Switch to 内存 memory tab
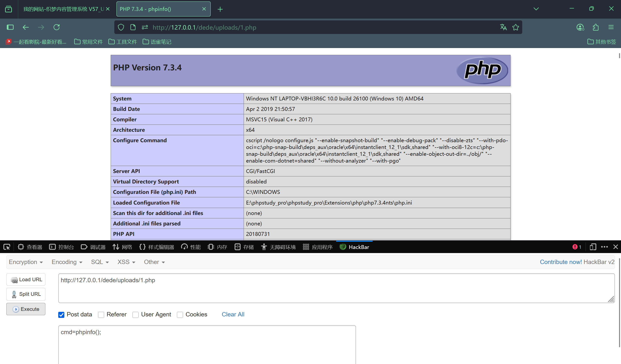 (217, 247)
